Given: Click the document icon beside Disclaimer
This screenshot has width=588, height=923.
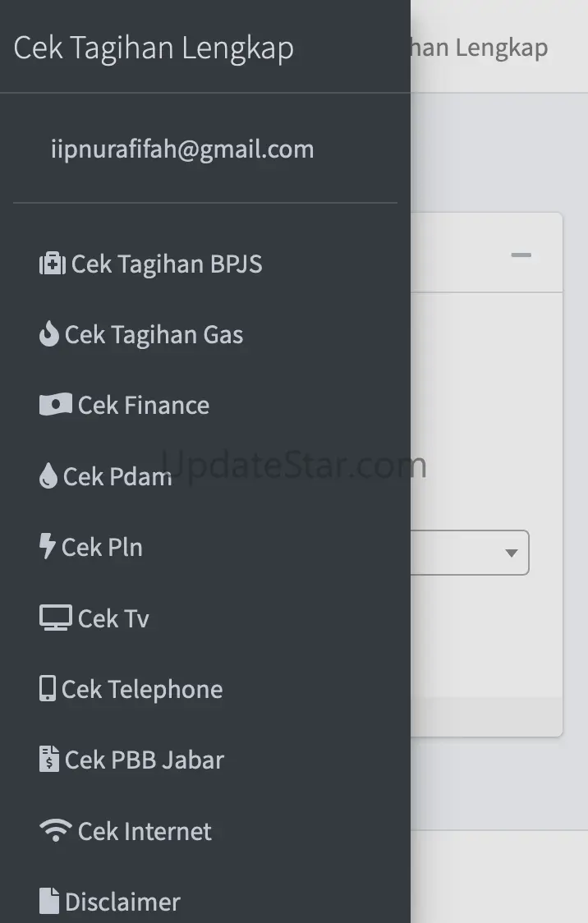Looking at the screenshot, I should [49, 902].
